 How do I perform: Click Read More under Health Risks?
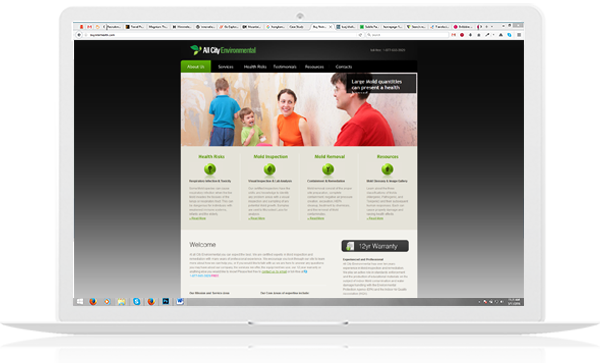tap(198, 218)
